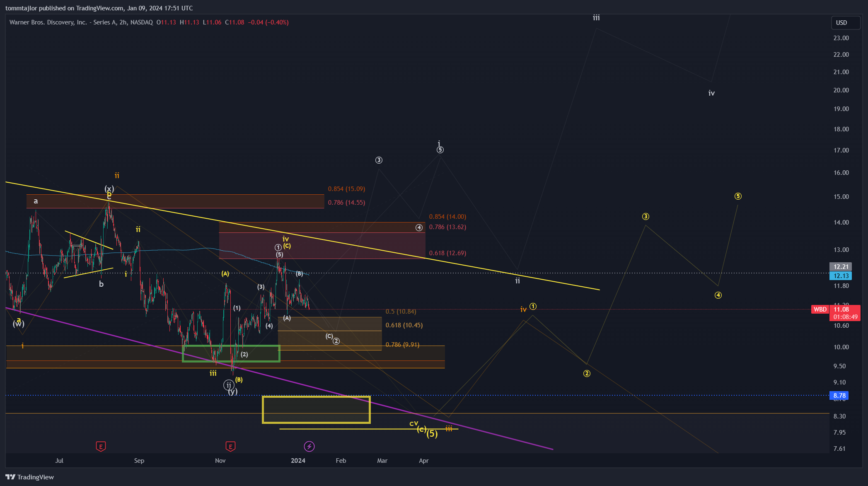Select the white circled 3 wave label

click(379, 160)
